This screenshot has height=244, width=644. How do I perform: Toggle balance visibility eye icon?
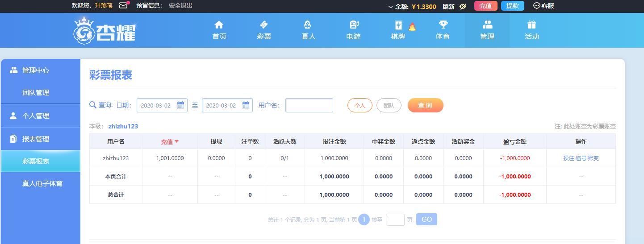pyautogui.click(x=463, y=6)
